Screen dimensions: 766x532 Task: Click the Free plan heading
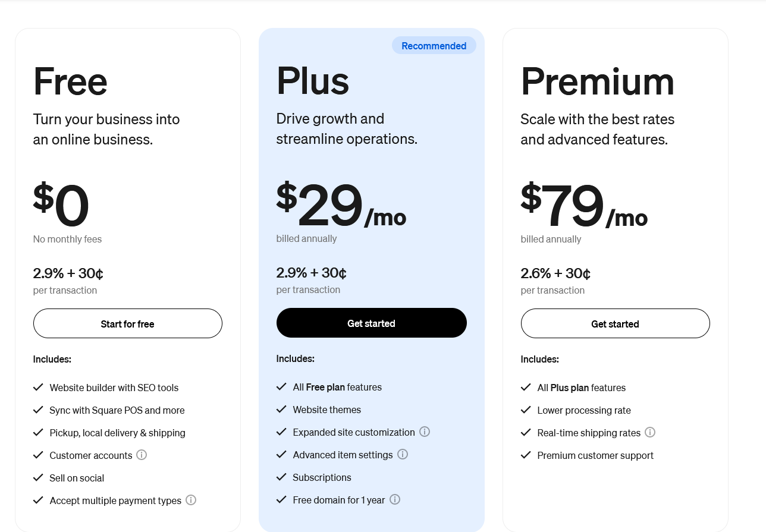point(70,81)
